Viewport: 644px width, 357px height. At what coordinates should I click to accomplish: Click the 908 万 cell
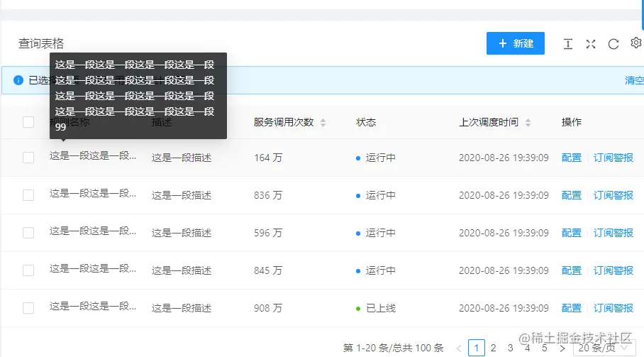click(x=268, y=308)
